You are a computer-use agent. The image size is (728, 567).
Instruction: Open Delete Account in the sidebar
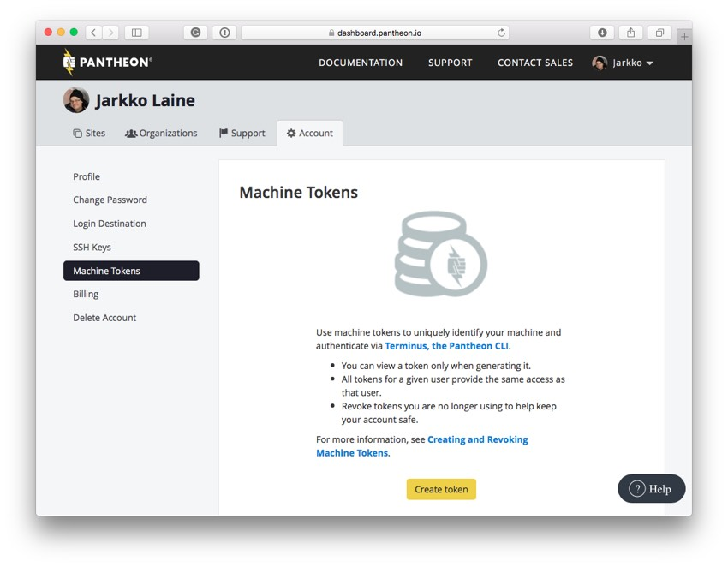[104, 318]
